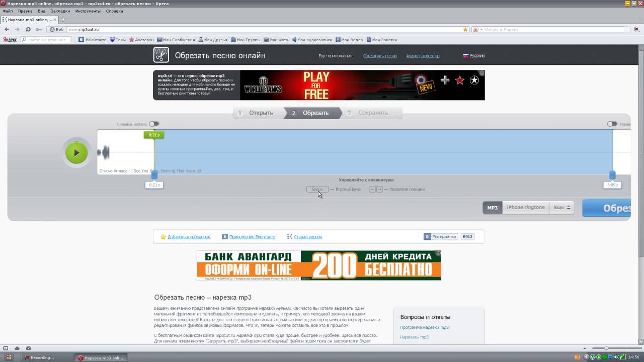Screen dimensions: 644x362
Task: Expand the Еще formats dropdown
Action: 562,207
